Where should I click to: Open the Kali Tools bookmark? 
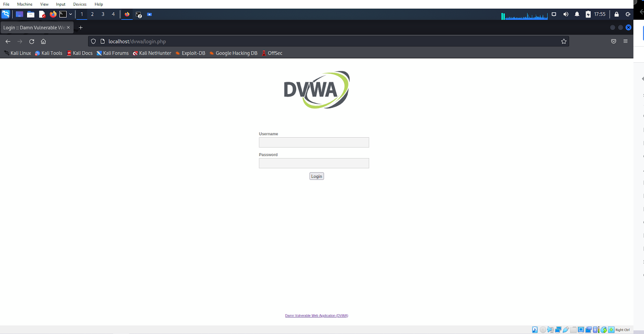tap(49, 53)
